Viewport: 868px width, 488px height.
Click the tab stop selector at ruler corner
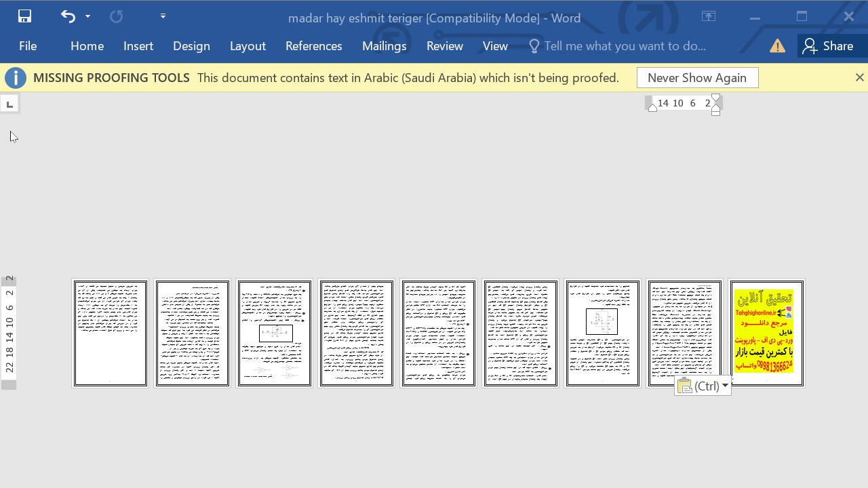pos(9,104)
